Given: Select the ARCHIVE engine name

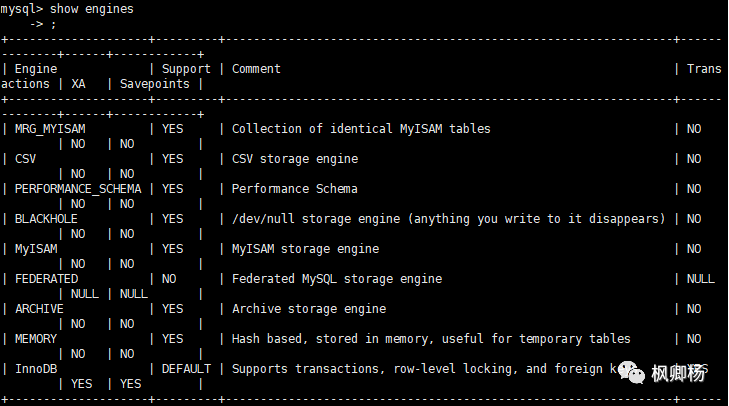Looking at the screenshot, I should click(x=39, y=309).
